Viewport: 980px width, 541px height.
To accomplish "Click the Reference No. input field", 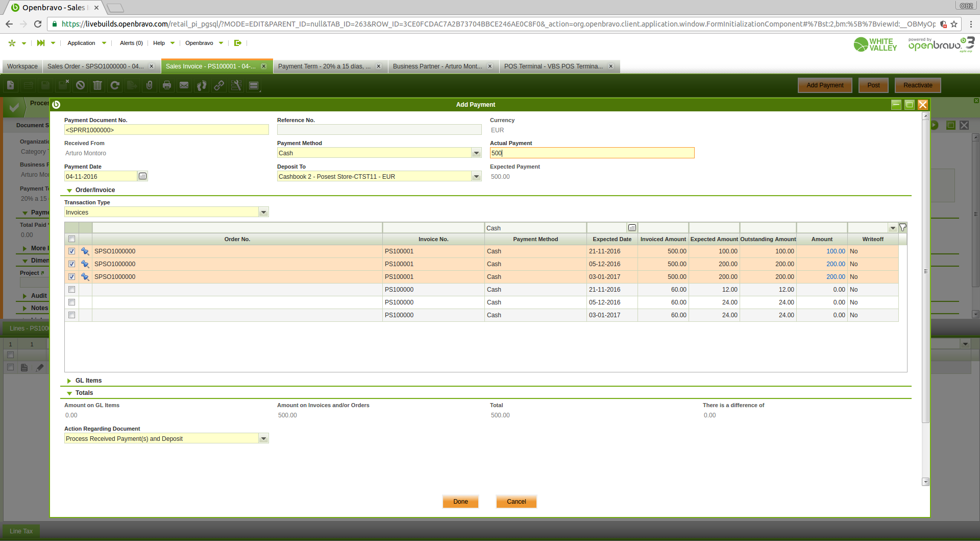I will (x=379, y=130).
